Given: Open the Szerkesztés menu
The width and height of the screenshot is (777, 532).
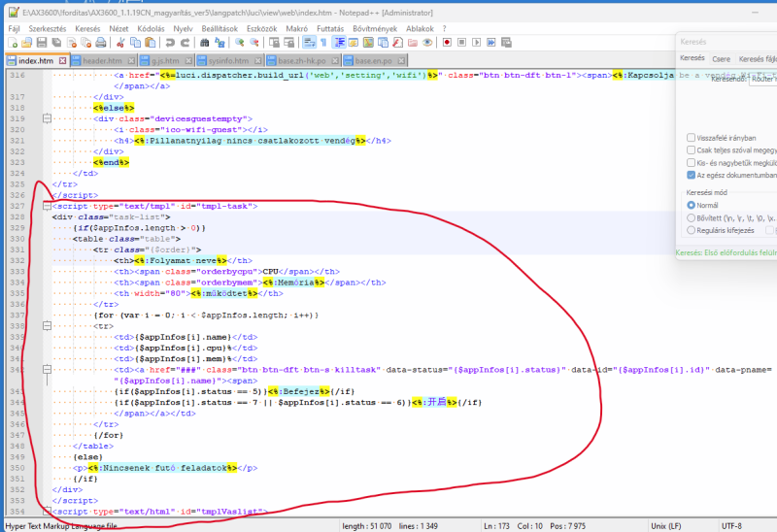Looking at the screenshot, I should tap(47, 29).
